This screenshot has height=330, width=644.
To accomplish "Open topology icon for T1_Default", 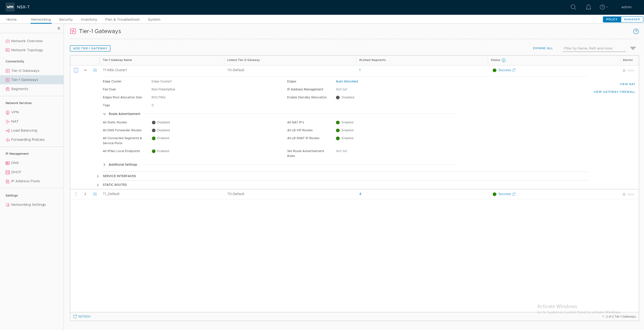I will (95, 194).
